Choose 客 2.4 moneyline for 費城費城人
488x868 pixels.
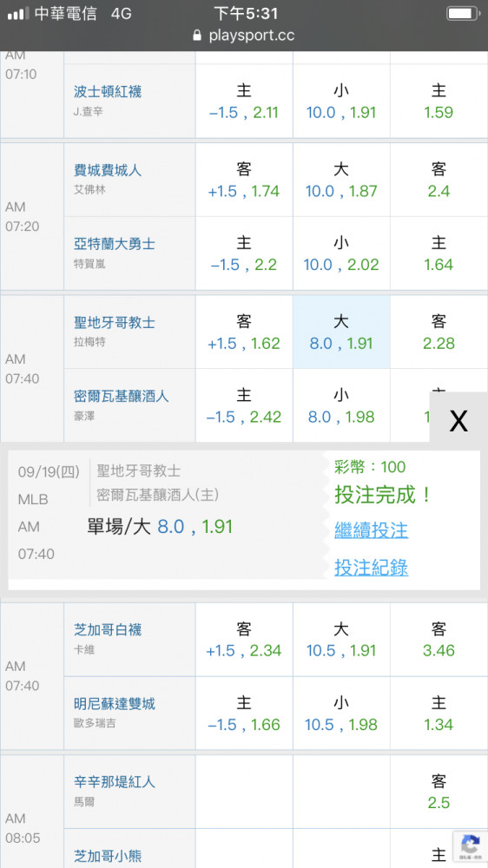[x=439, y=180]
